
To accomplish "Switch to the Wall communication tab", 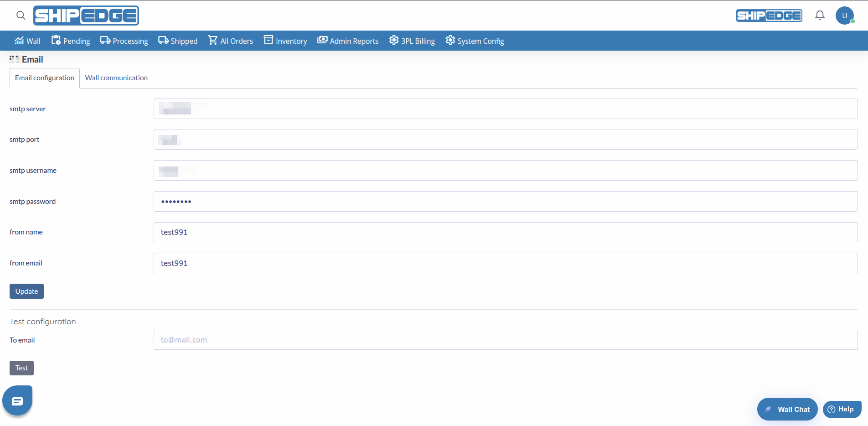I will pyautogui.click(x=116, y=78).
